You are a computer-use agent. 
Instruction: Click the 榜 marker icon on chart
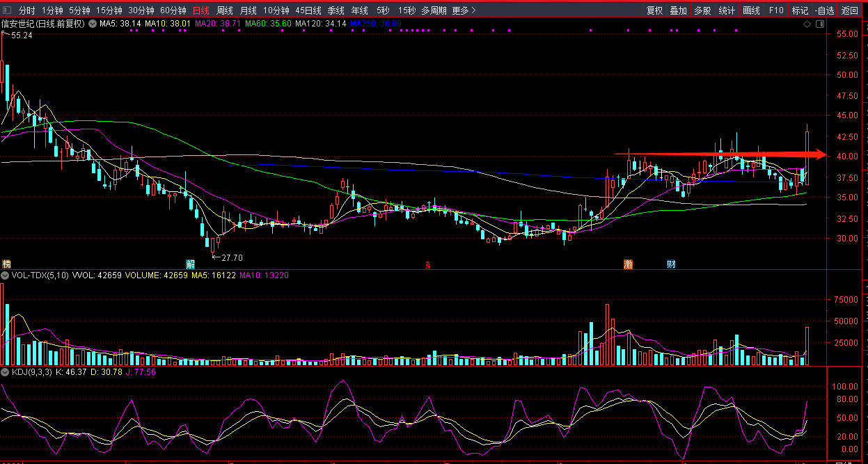click(6, 264)
